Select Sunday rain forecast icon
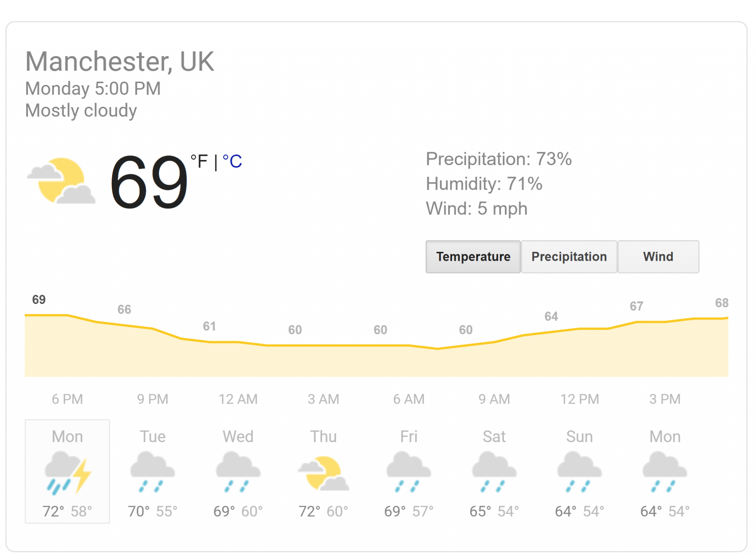The width and height of the screenshot is (756, 554). tap(580, 472)
